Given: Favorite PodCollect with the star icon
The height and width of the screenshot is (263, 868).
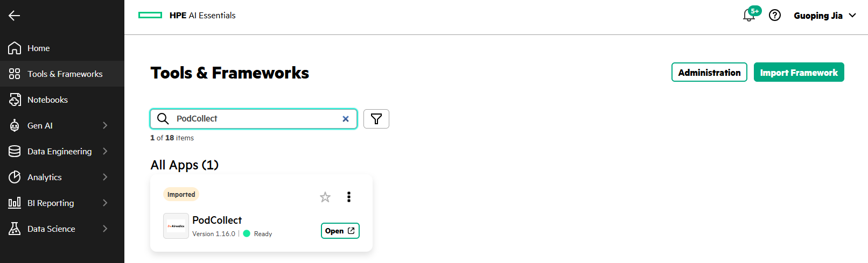Looking at the screenshot, I should pos(325,197).
